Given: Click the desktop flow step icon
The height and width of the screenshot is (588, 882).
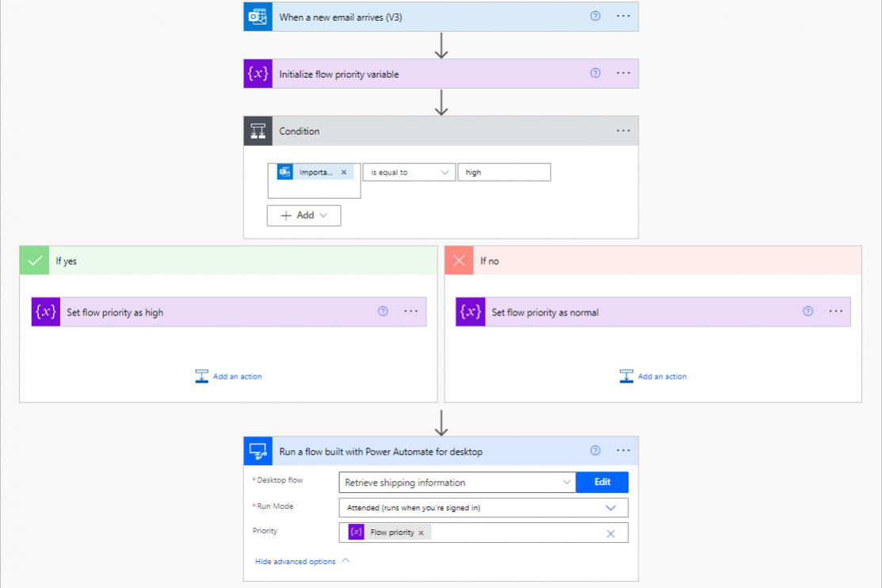Looking at the screenshot, I should coord(258,452).
